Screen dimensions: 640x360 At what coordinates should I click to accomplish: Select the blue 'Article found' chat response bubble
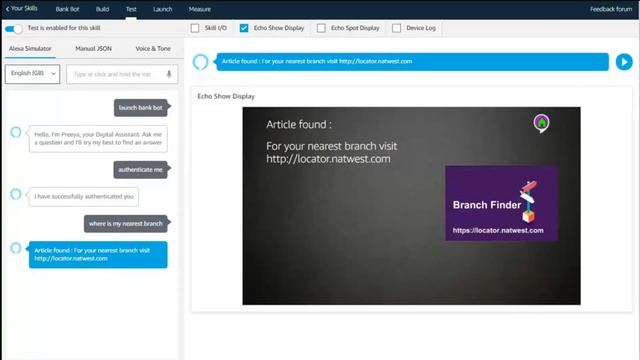point(98,255)
